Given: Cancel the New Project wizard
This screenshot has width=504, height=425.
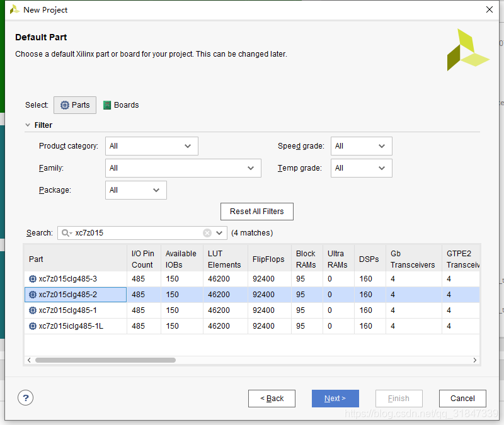Looking at the screenshot, I should pos(462,399).
